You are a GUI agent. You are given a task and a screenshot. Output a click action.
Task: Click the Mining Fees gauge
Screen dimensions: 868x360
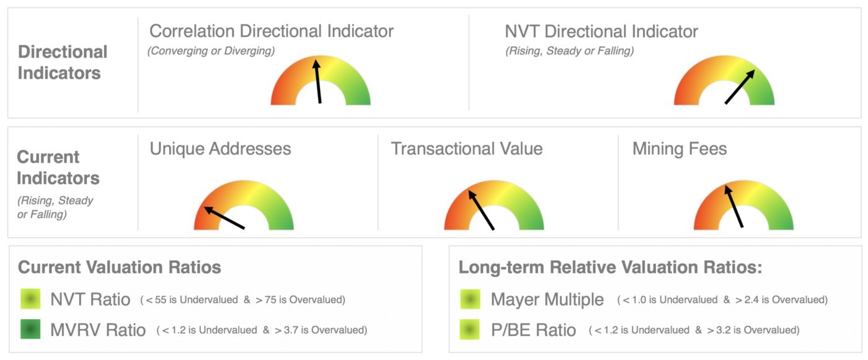click(x=743, y=205)
